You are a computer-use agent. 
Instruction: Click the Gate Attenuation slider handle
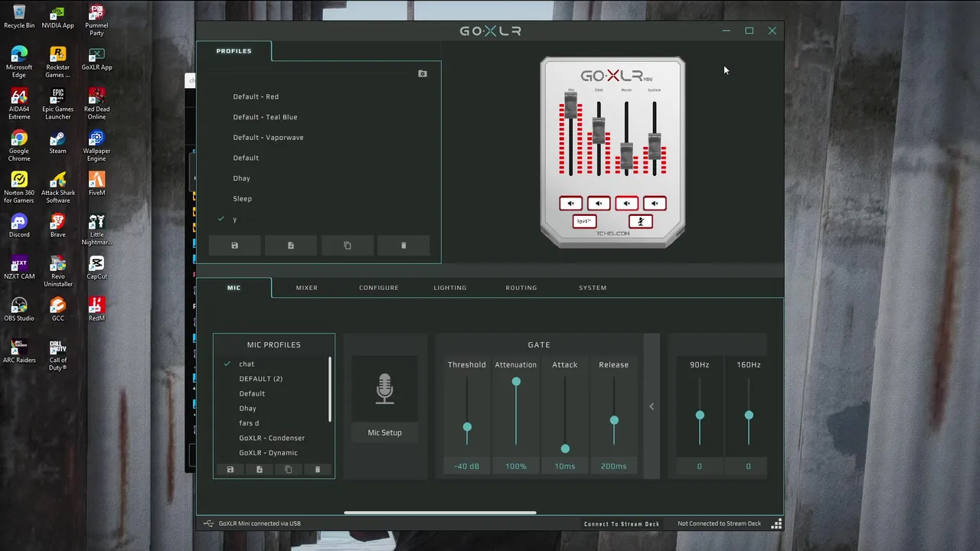pos(516,381)
